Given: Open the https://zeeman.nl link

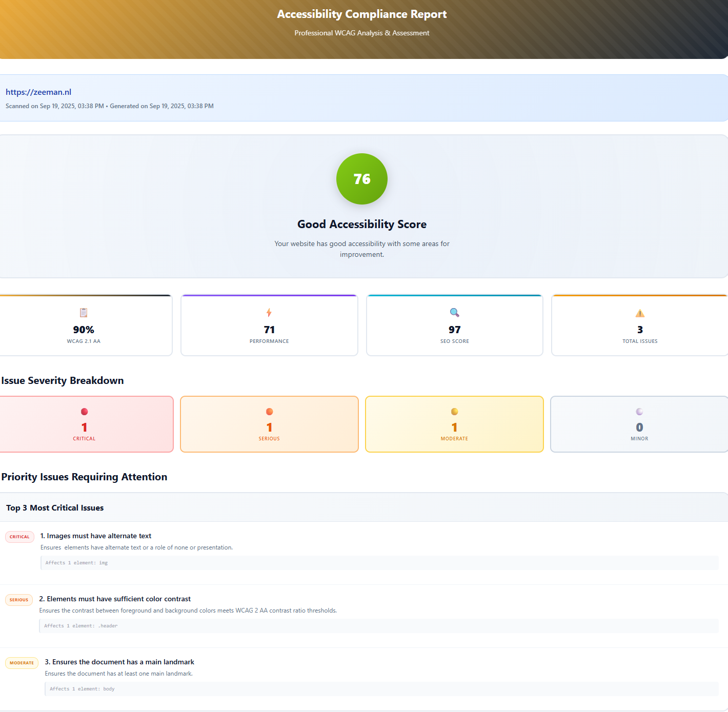Looking at the screenshot, I should pyautogui.click(x=38, y=92).
